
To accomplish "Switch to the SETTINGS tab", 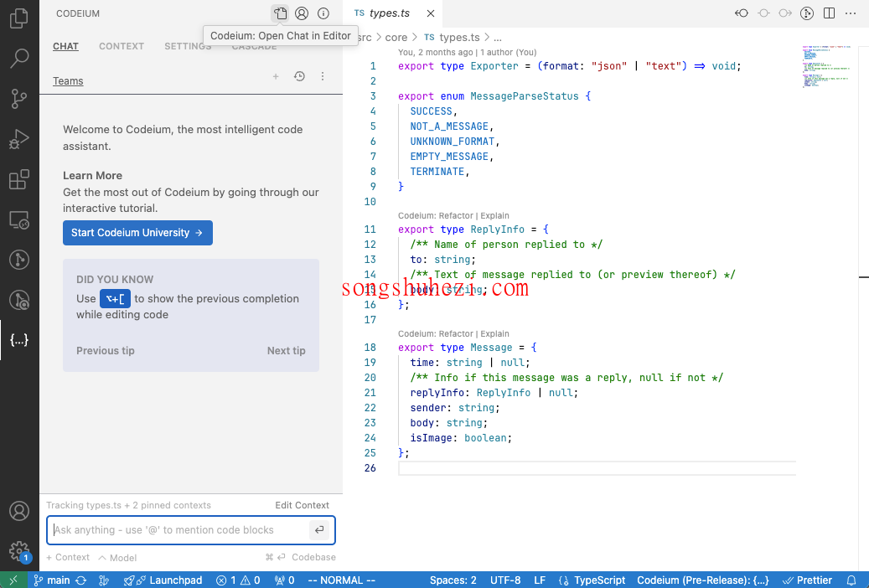I will pos(188,46).
